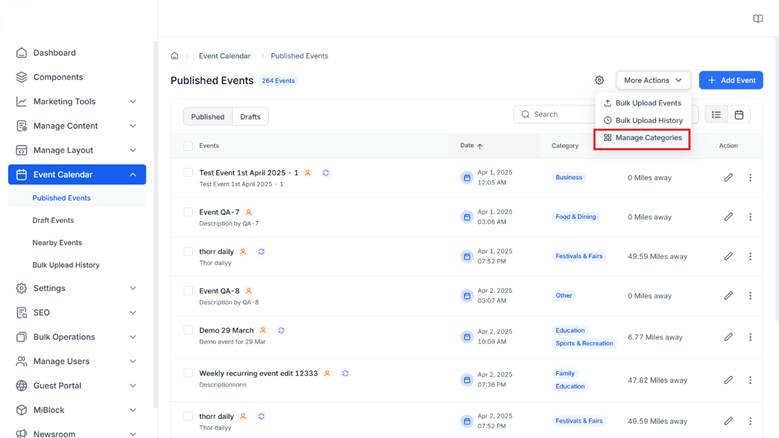Click the Guest Portal chevron

[133, 385]
